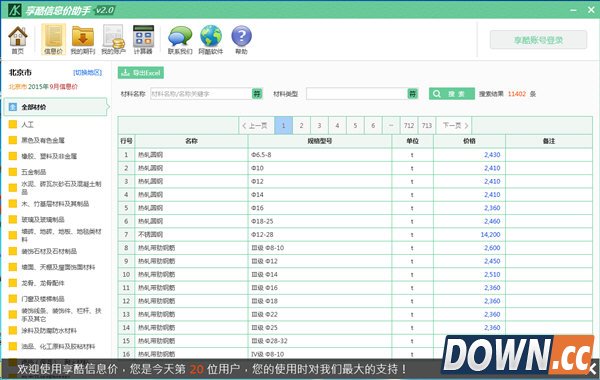
Task: Open 享酷软件 globe icon
Action: 211,40
